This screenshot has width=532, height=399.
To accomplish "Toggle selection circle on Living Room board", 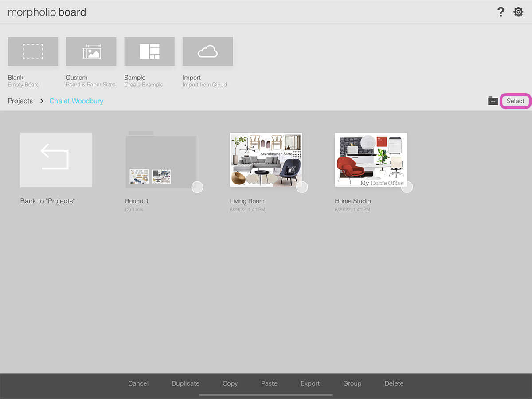I will click(302, 187).
